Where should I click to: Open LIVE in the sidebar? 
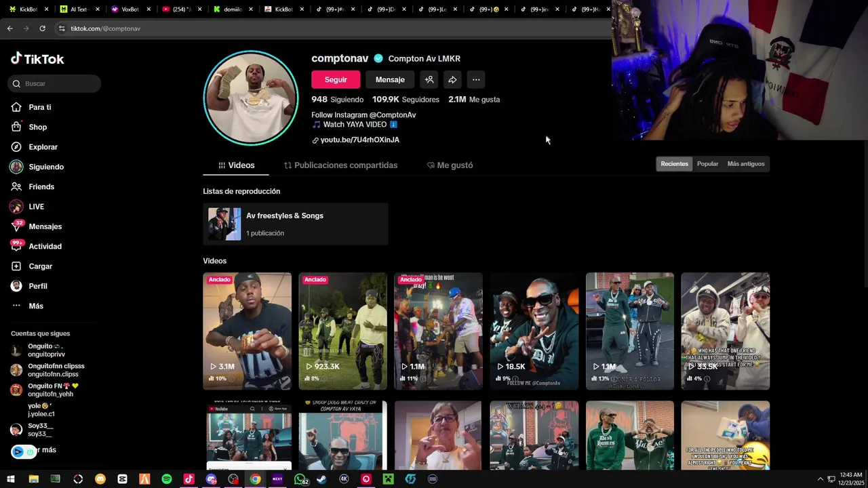point(28,207)
